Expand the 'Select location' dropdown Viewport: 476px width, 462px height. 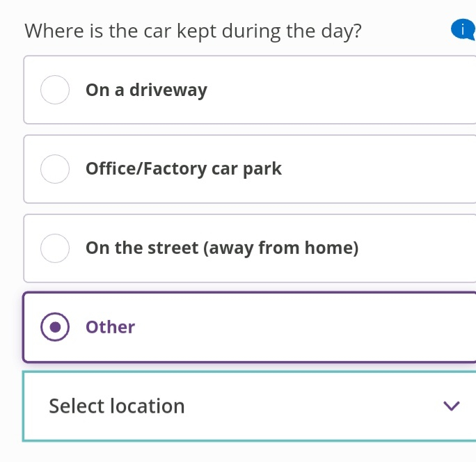click(250, 406)
